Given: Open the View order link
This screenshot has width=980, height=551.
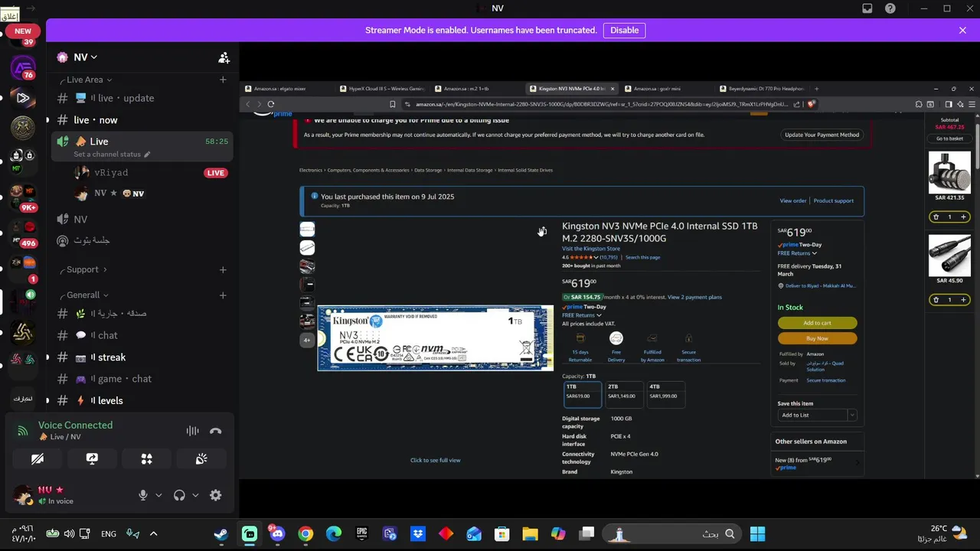Looking at the screenshot, I should (792, 201).
